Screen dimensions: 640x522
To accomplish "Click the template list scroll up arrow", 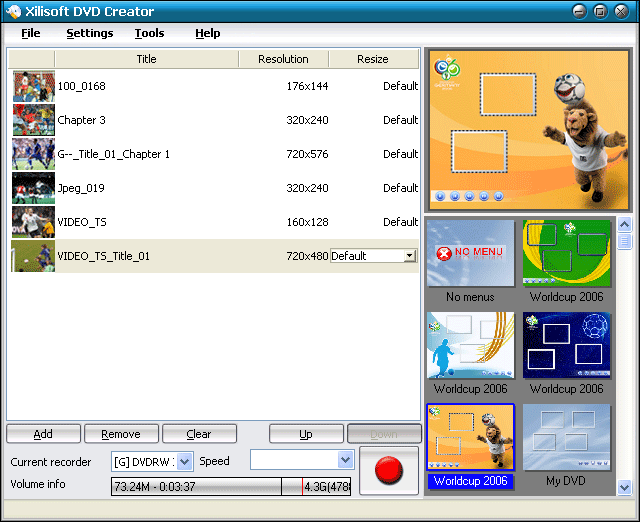I will tap(624, 224).
